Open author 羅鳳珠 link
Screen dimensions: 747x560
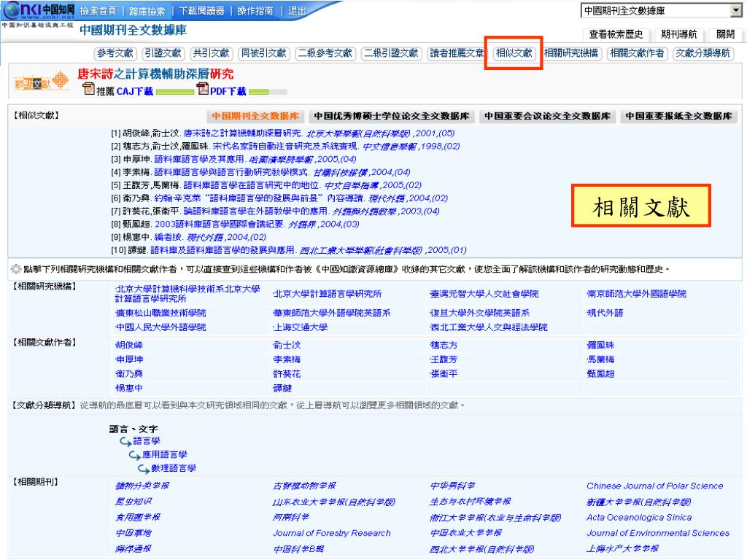coord(600,345)
